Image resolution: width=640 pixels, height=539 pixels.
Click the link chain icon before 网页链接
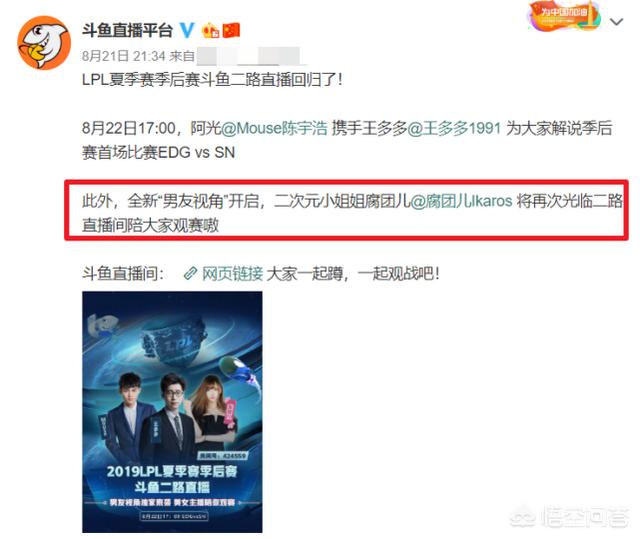coord(190,273)
